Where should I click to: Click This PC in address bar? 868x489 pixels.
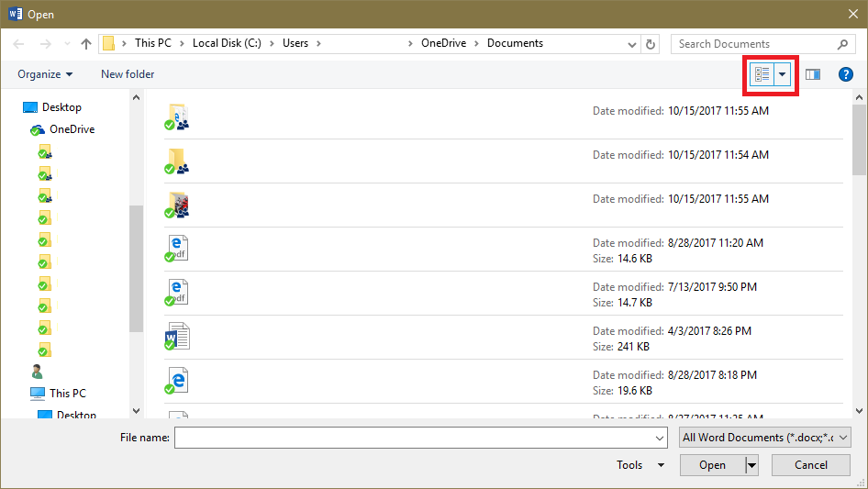pos(153,43)
